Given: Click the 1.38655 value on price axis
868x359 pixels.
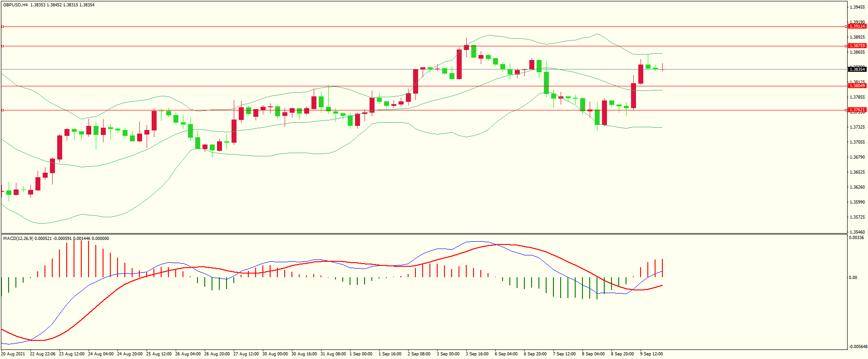Looking at the screenshot, I should [857, 52].
